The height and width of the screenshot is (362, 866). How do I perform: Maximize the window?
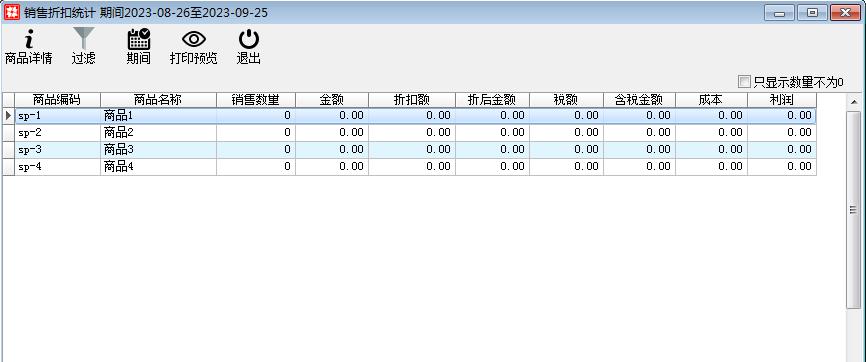812,12
